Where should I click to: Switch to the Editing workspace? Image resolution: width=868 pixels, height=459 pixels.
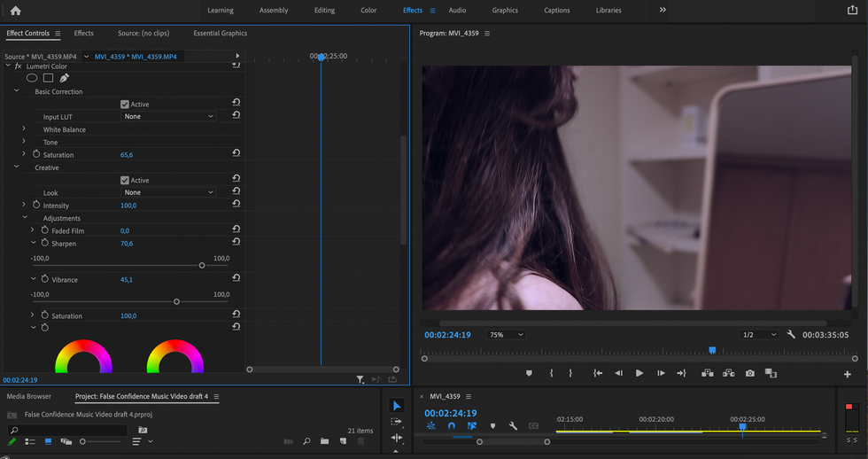point(324,10)
